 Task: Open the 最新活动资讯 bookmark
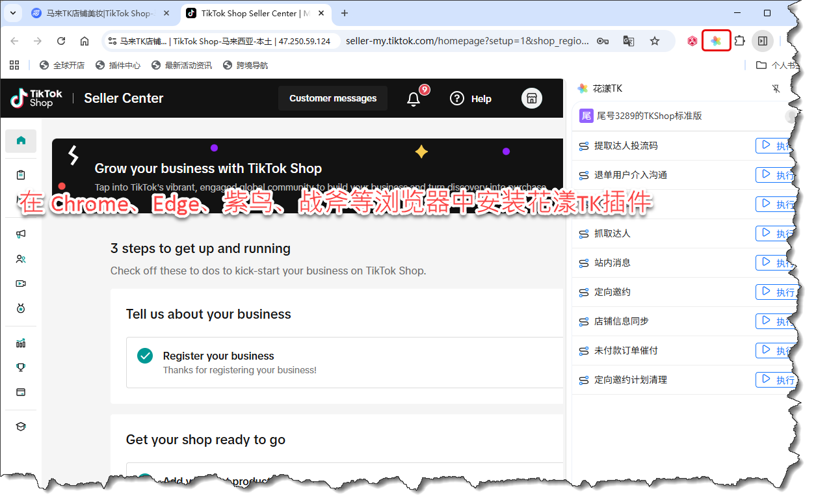(181, 65)
